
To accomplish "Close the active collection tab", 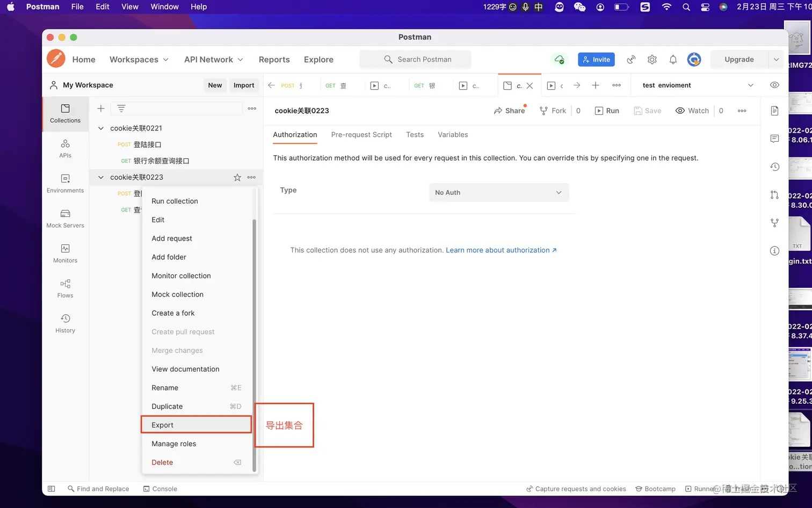I will (530, 85).
